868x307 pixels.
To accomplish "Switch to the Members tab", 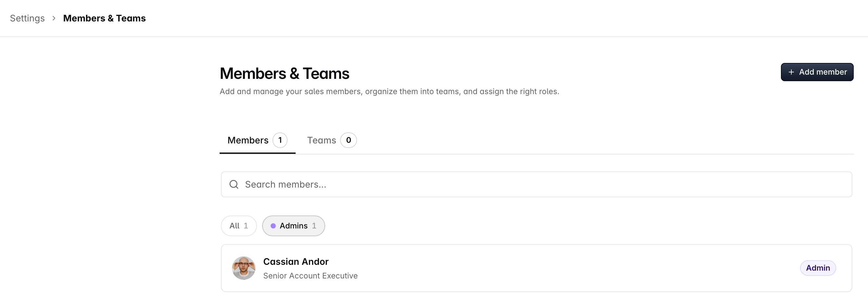I will point(257,140).
